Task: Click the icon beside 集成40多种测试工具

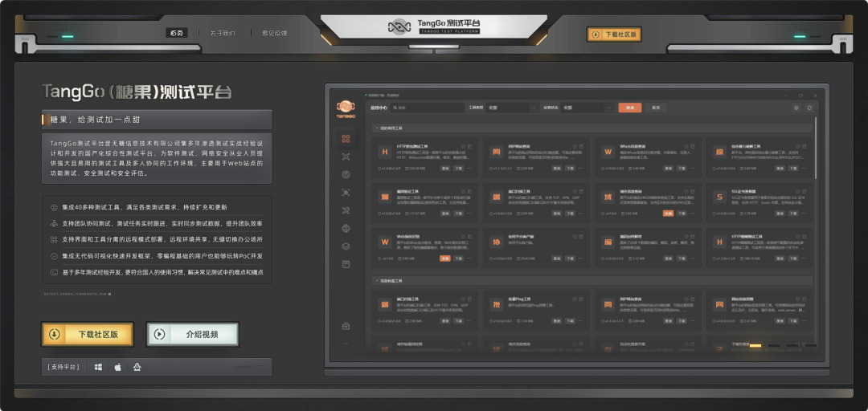Action: [x=54, y=207]
